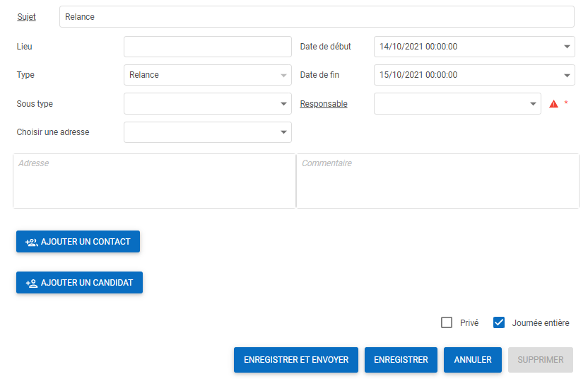Uncheck the Journée entière checkbox
Screen dimensions: 588x379
pyautogui.click(x=499, y=322)
